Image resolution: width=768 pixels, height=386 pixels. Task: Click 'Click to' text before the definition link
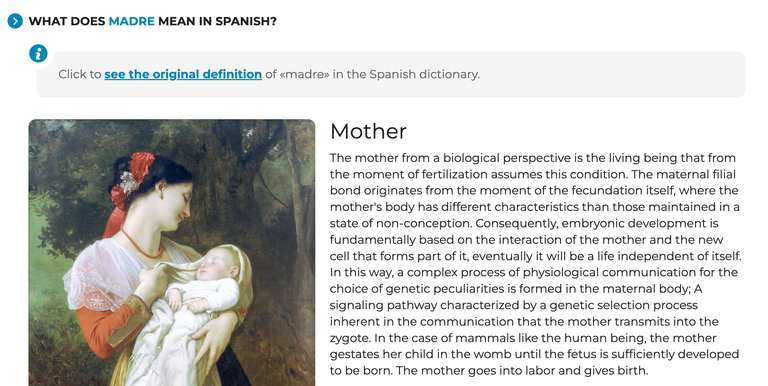80,74
